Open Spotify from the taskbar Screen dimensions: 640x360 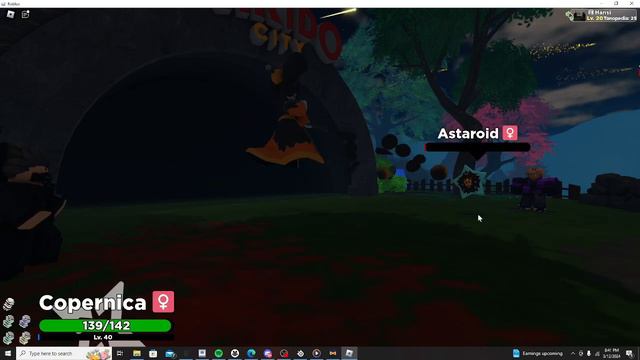coord(219,353)
